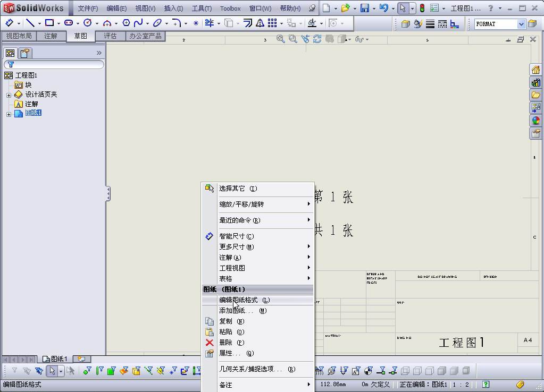Screen dimensions: 544x392
Task: Select the Sketch Fillet tool
Action: pos(177,23)
